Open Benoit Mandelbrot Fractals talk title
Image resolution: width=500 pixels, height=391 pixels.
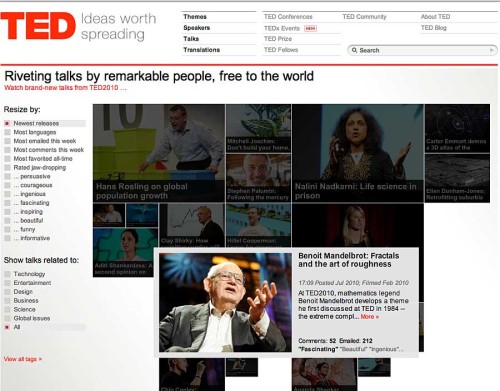[x=349, y=260]
